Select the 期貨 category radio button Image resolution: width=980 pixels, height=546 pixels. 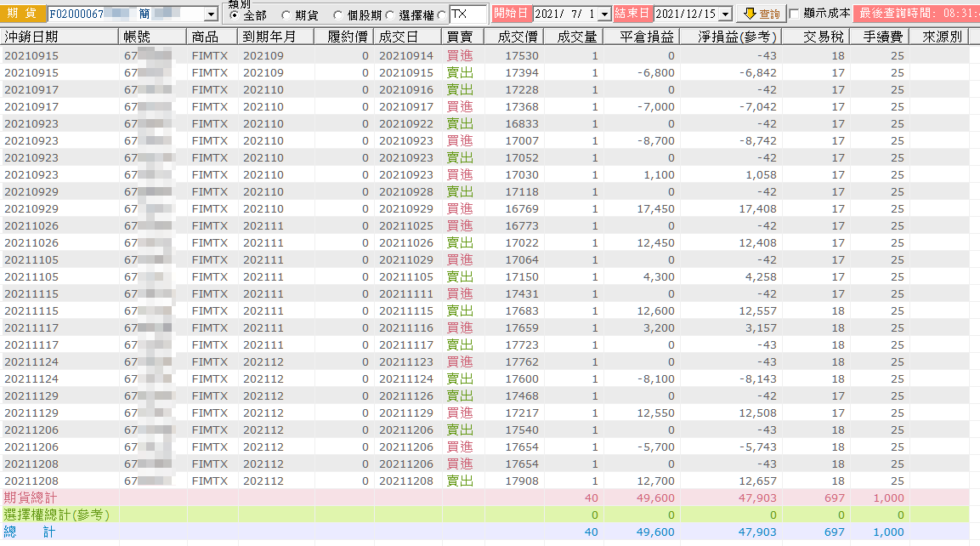click(286, 15)
